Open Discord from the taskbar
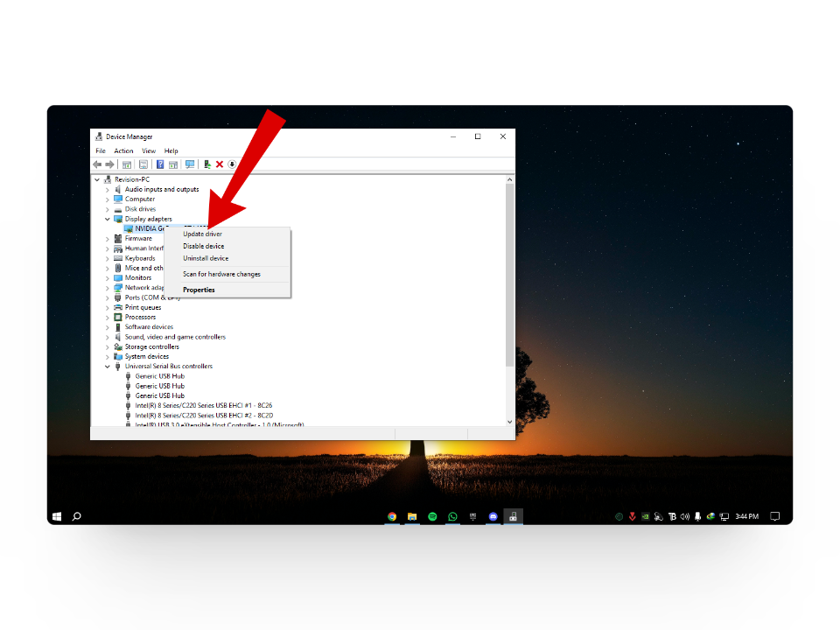 coord(493,516)
